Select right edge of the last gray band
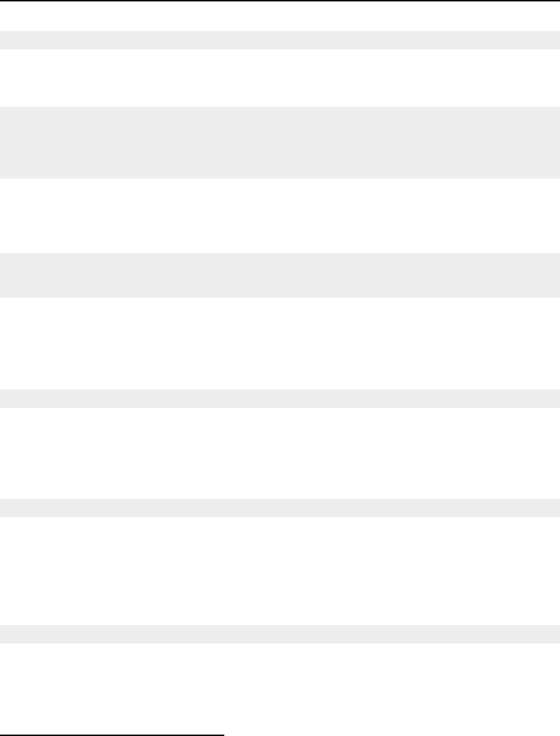 558,634
